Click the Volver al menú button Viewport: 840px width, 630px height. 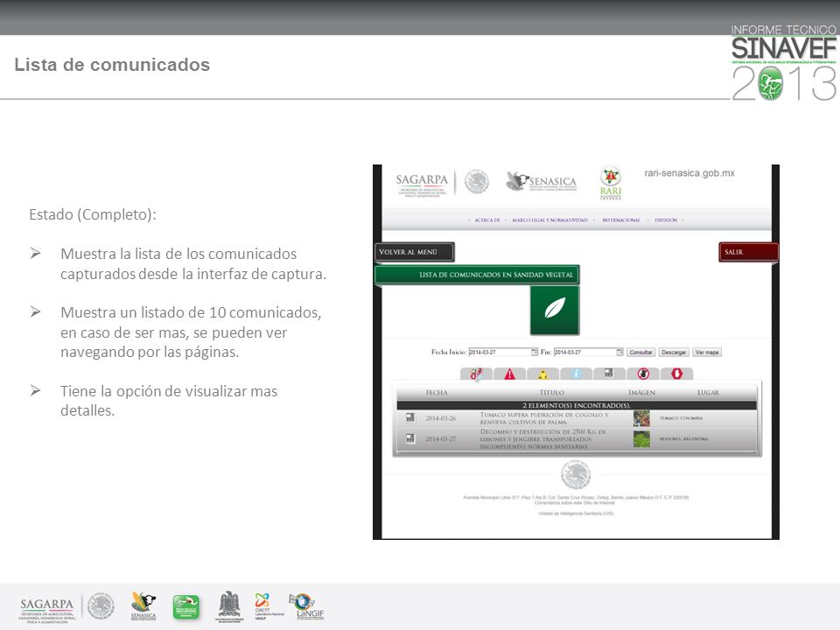click(x=415, y=252)
